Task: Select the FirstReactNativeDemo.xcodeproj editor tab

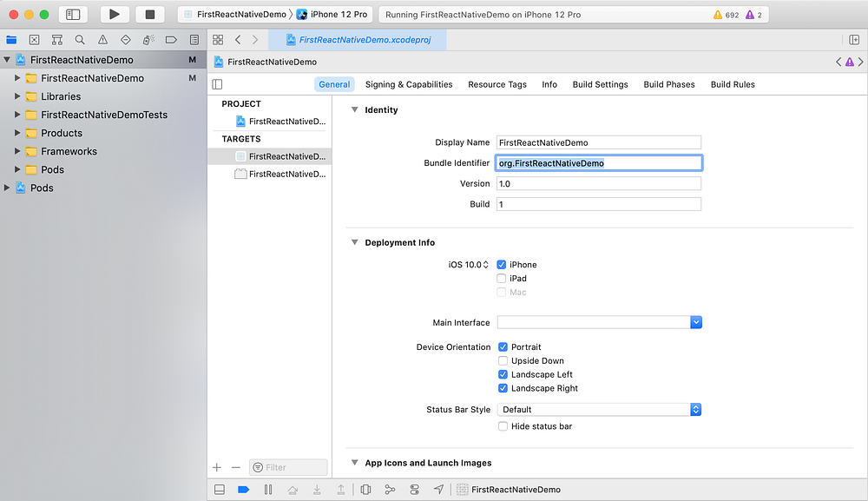Action: coord(358,40)
